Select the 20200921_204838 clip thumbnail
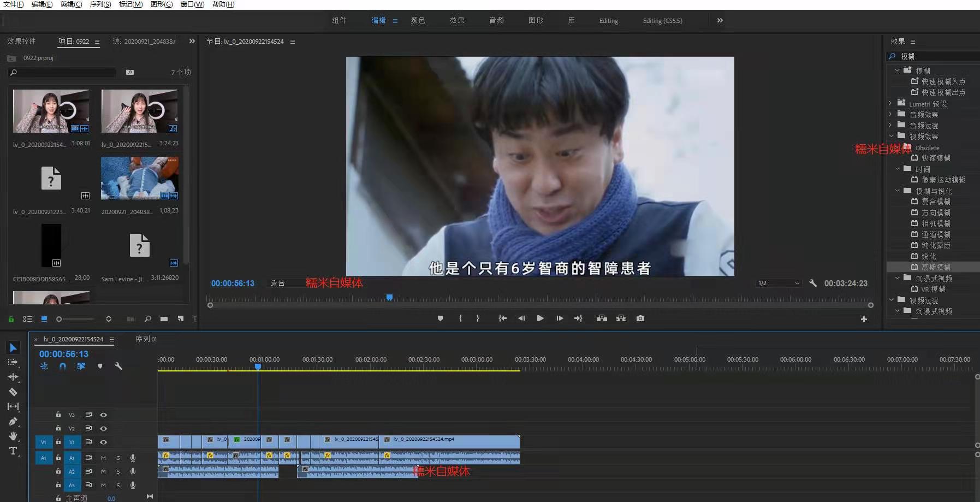This screenshot has height=502, width=980. point(140,179)
